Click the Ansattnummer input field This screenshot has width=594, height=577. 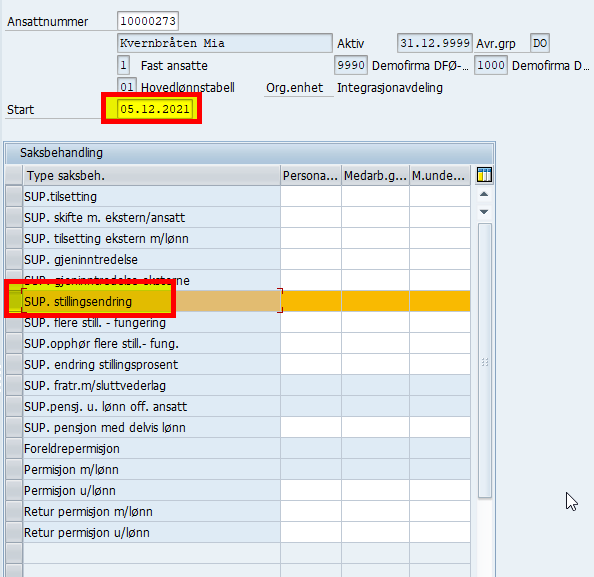148,21
